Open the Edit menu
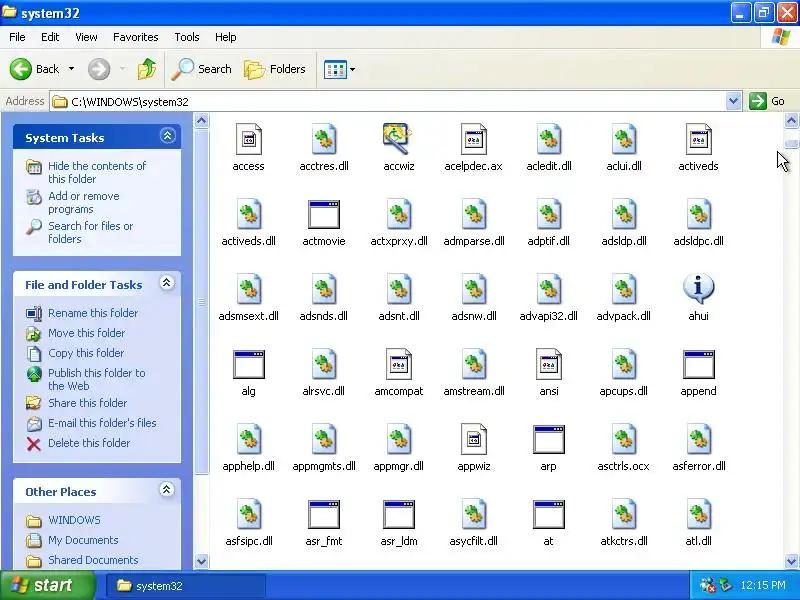The image size is (800, 600). coord(50,37)
